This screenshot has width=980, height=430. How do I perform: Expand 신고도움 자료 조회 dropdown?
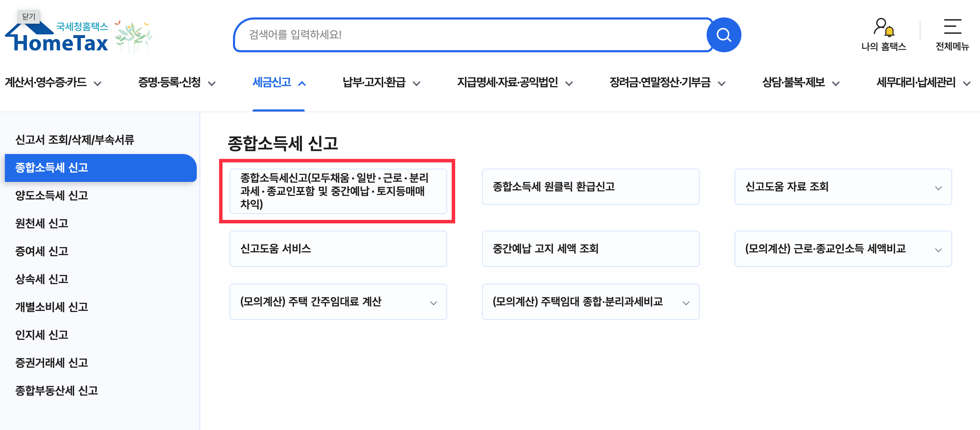pos(843,187)
